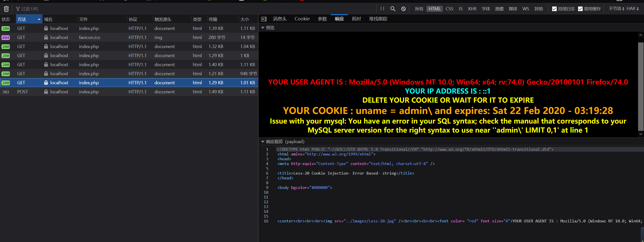The height and width of the screenshot is (242, 644).
Task: Select the request with 1.40 KB transfer
Action: point(129,65)
